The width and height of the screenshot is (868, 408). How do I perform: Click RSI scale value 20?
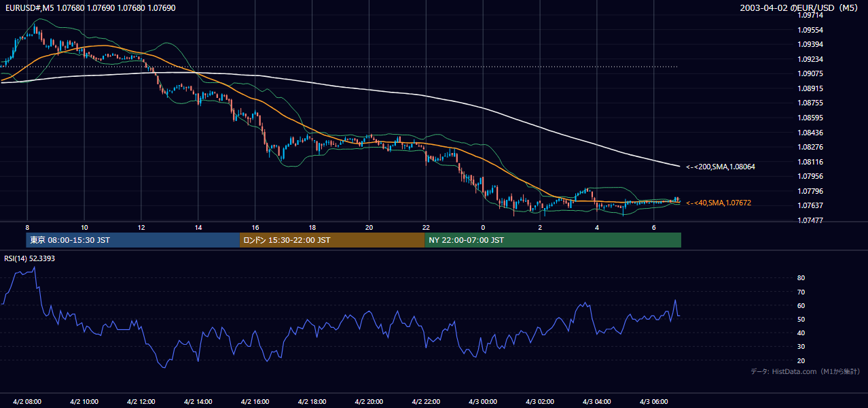801,360
